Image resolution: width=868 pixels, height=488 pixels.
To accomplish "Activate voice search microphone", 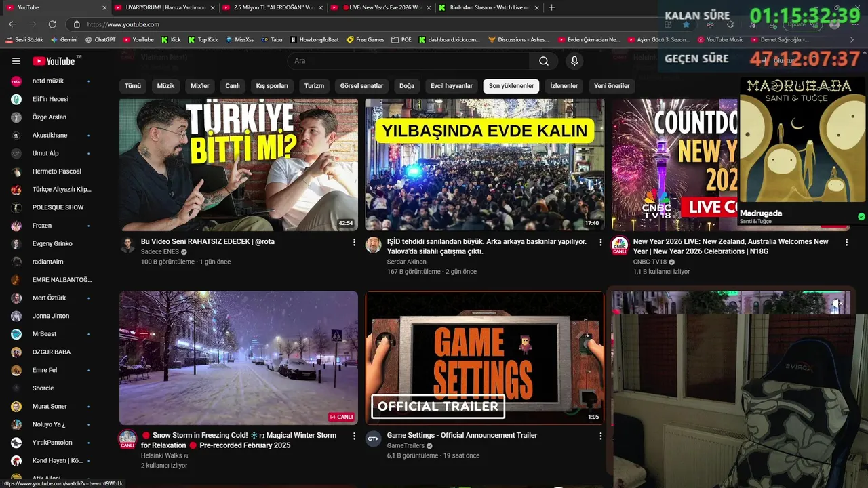I will tap(574, 61).
